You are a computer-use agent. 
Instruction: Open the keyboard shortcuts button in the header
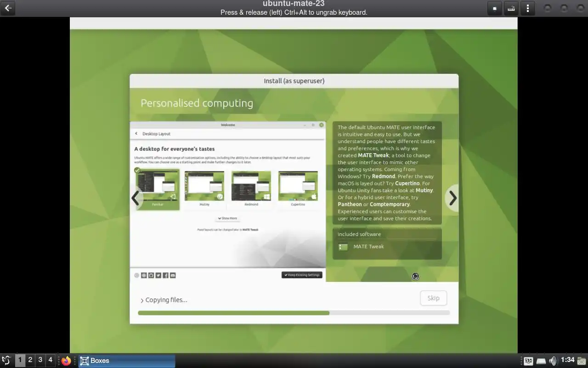(511, 8)
